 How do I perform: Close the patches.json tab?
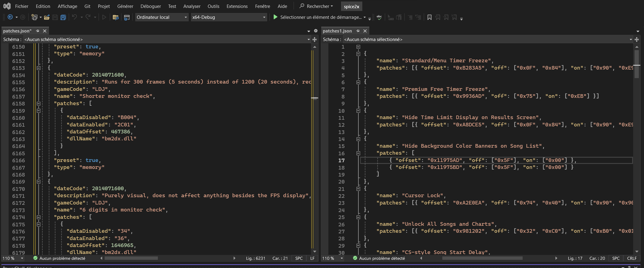click(x=45, y=31)
